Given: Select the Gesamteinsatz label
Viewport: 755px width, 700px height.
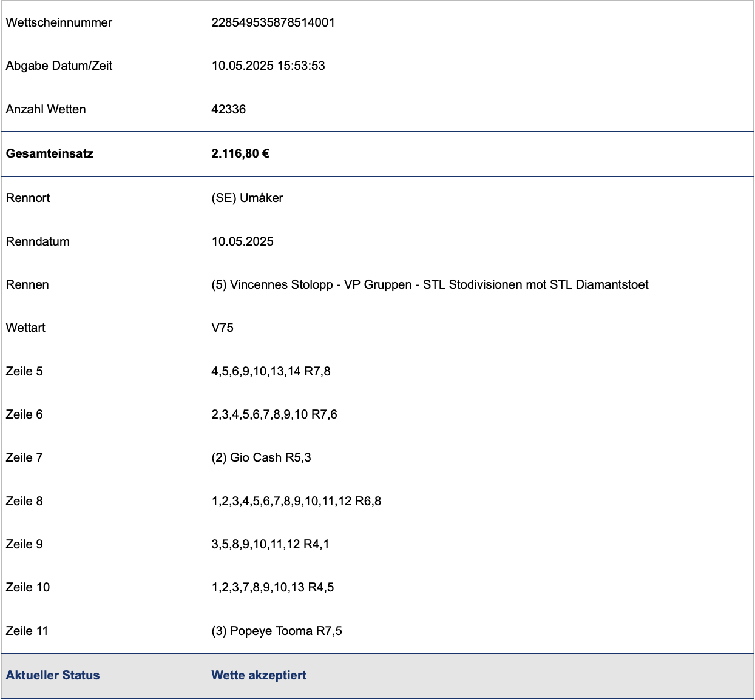Looking at the screenshot, I should (50, 153).
